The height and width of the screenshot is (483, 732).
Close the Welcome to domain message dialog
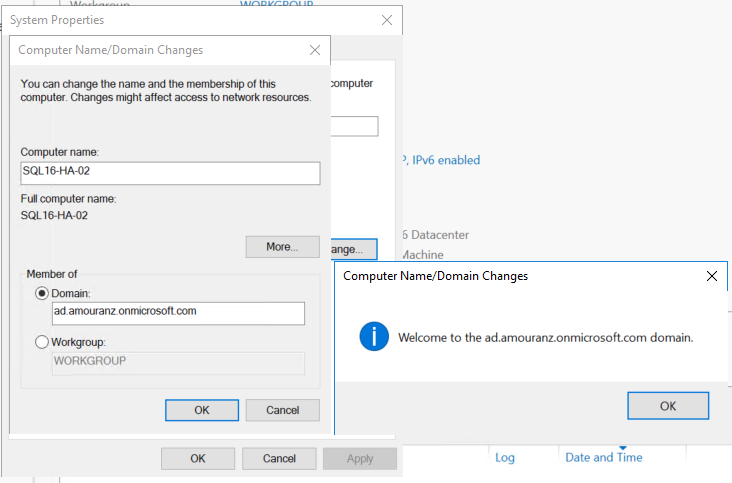(x=711, y=276)
